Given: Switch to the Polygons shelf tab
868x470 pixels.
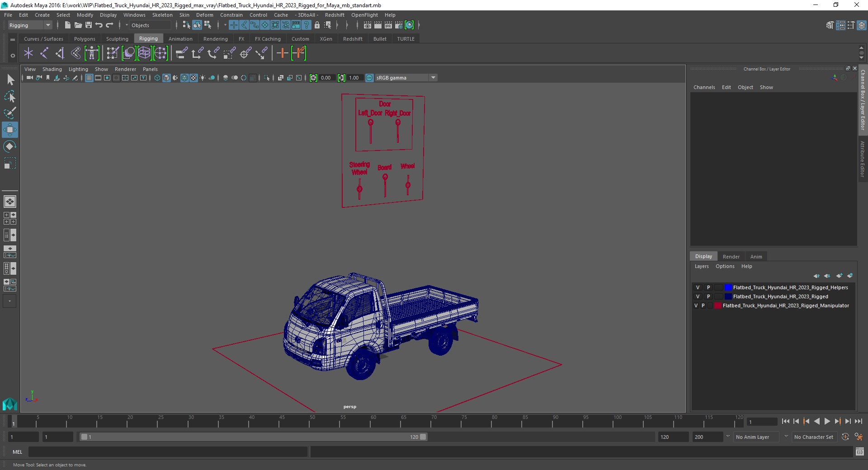Looking at the screenshot, I should (x=85, y=39).
